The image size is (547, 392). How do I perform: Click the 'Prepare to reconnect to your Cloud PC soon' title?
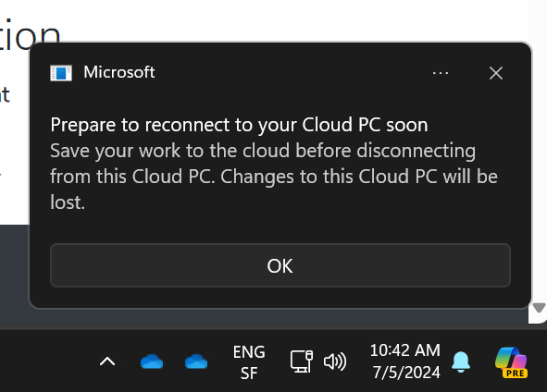(239, 125)
